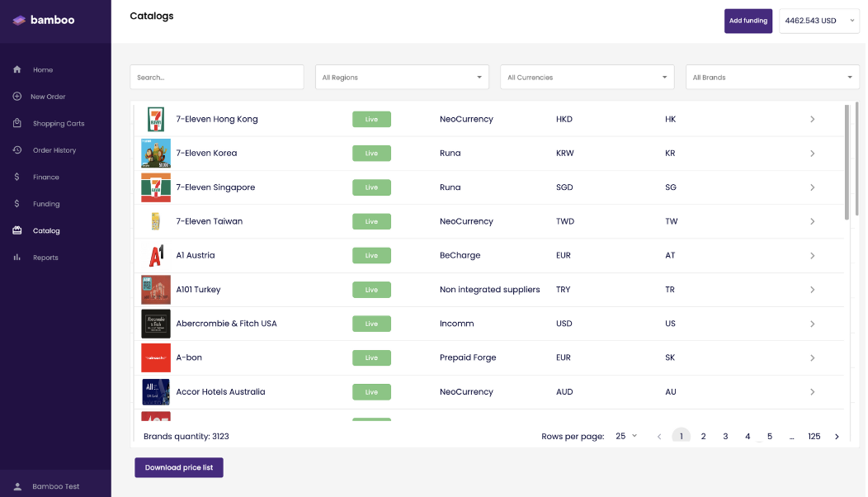Image resolution: width=868 pixels, height=497 pixels.
Task: Go to page 5 of catalog
Action: coord(770,437)
